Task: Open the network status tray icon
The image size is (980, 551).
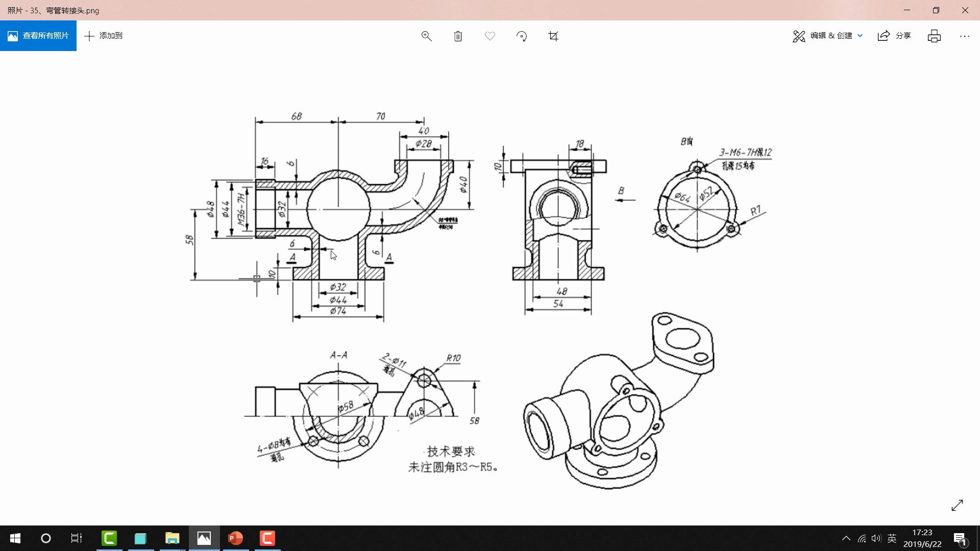Action: (862, 538)
